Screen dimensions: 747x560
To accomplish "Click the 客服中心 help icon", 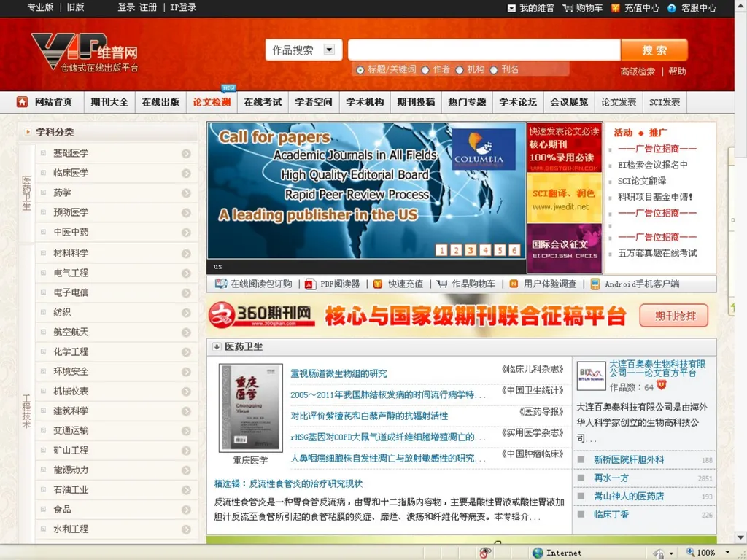I will pyautogui.click(x=672, y=7).
